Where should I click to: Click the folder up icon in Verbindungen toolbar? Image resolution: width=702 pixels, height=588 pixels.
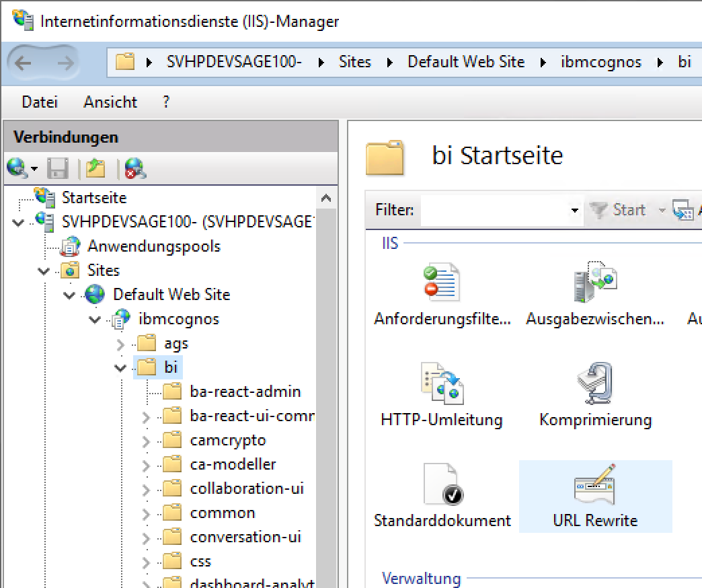pyautogui.click(x=95, y=168)
